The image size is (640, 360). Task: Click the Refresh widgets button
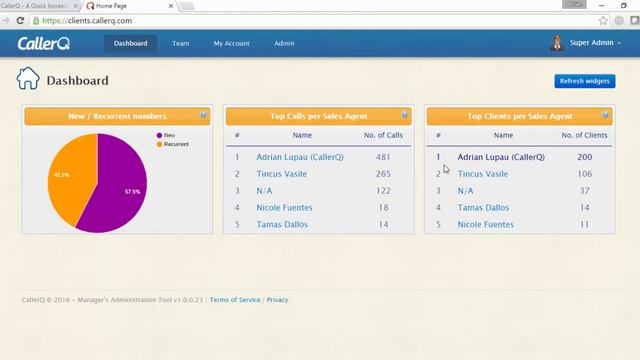(585, 81)
